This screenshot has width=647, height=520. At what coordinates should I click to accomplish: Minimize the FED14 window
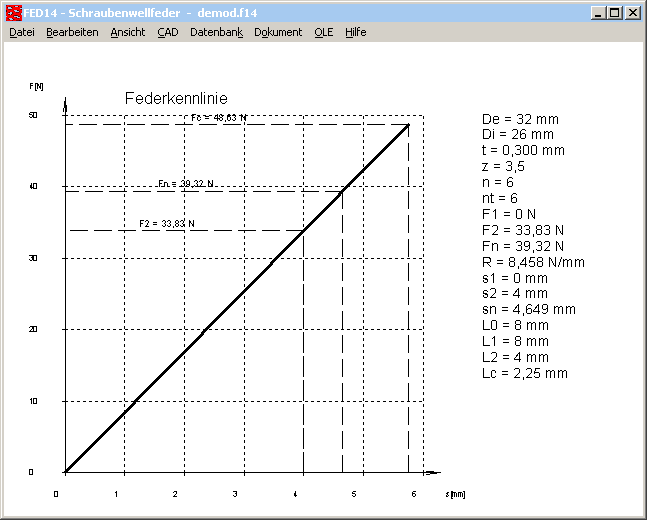tap(597, 13)
